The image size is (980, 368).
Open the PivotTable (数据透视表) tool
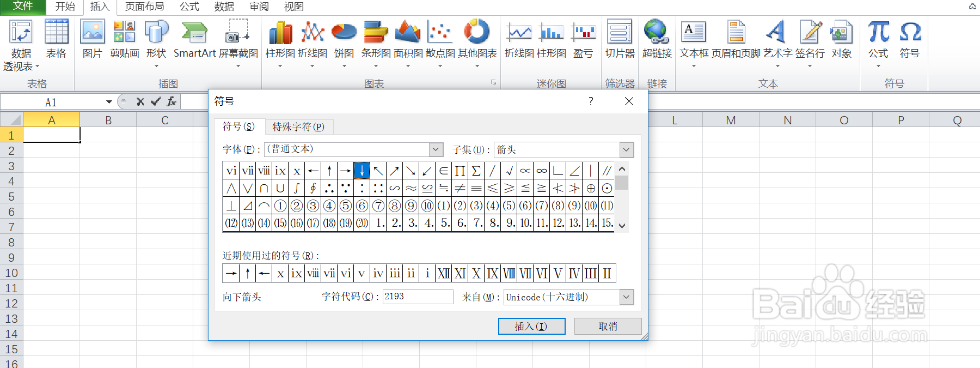(21, 45)
